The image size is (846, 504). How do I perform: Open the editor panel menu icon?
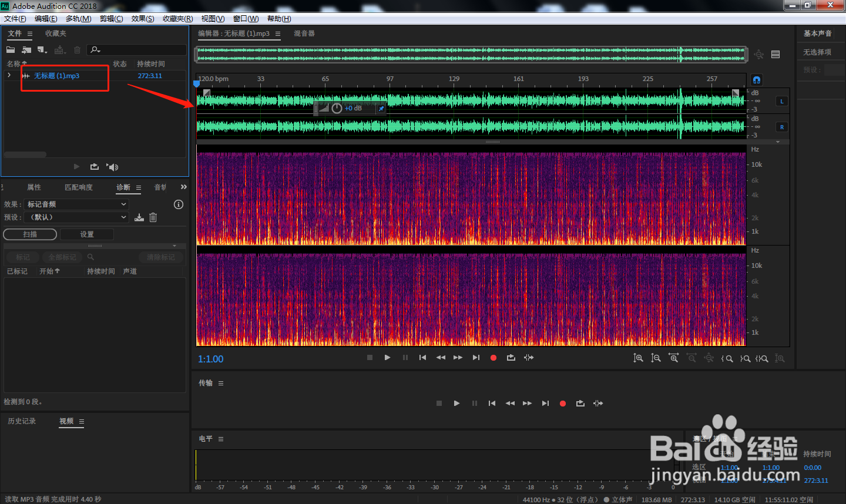278,34
